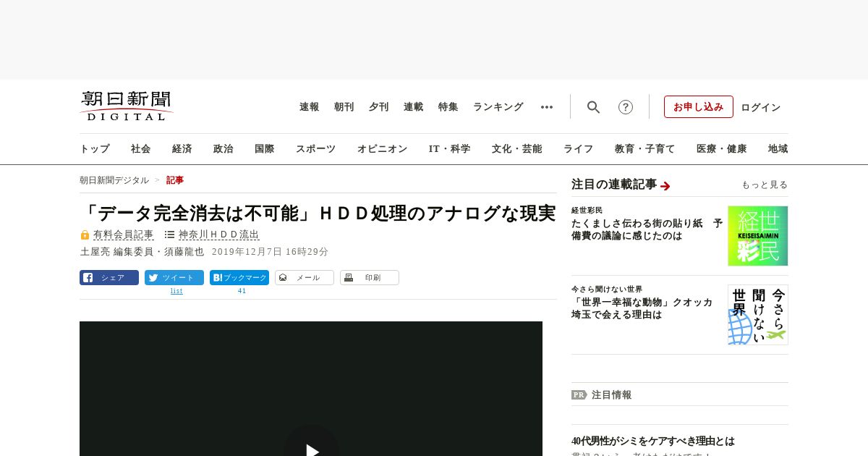Expand the three-dots more menu
Screen dimensions: 868x456
547,107
